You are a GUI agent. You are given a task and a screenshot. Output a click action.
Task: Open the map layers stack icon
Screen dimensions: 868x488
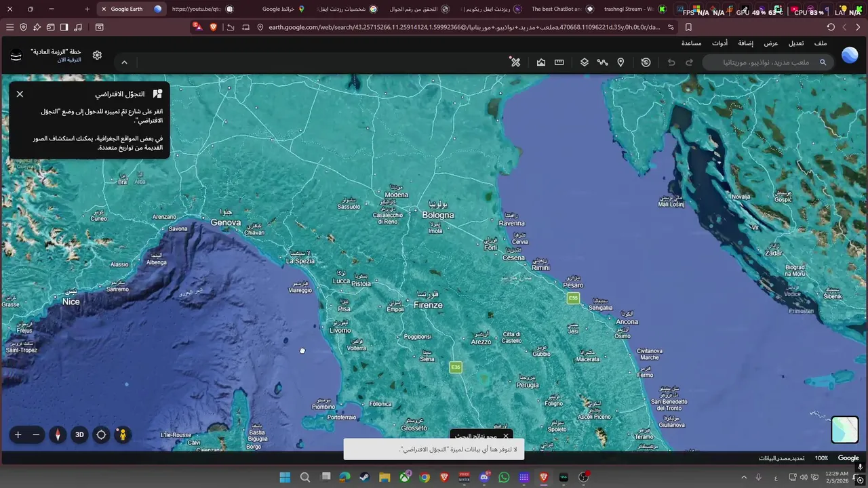(584, 62)
